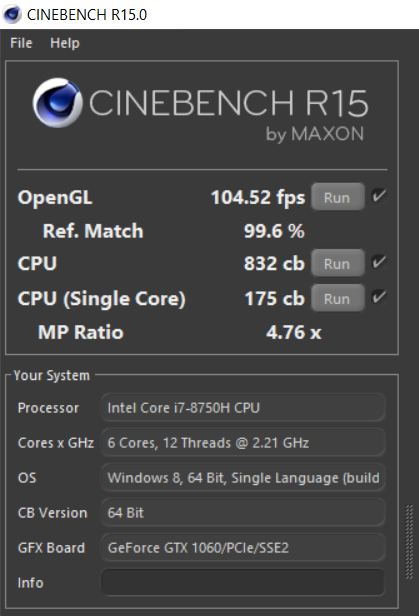
Task: Open the File menu
Action: [x=21, y=43]
